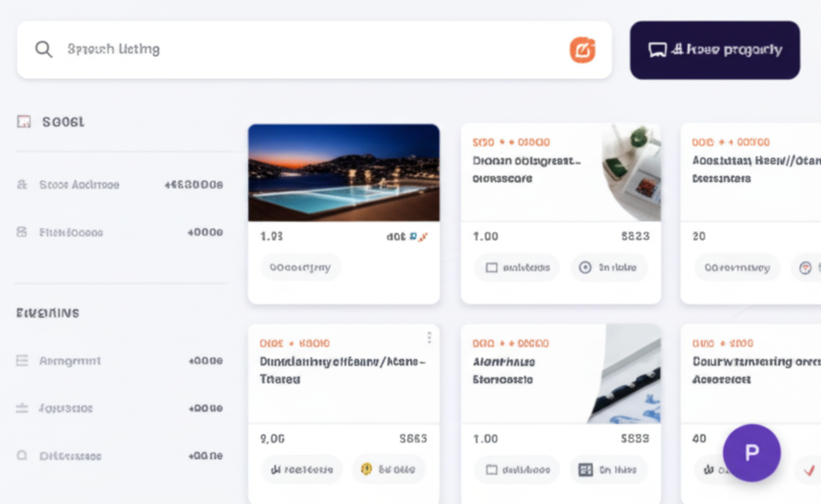Toggle the red checkmark chip

point(808,470)
